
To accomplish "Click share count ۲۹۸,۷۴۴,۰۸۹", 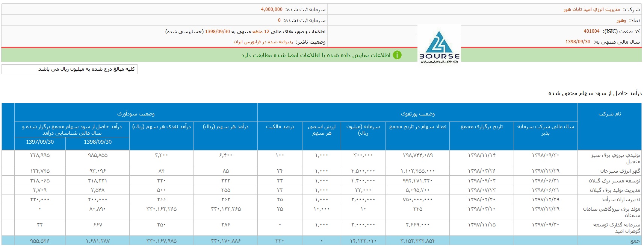I will pyautogui.click(x=417, y=155).
